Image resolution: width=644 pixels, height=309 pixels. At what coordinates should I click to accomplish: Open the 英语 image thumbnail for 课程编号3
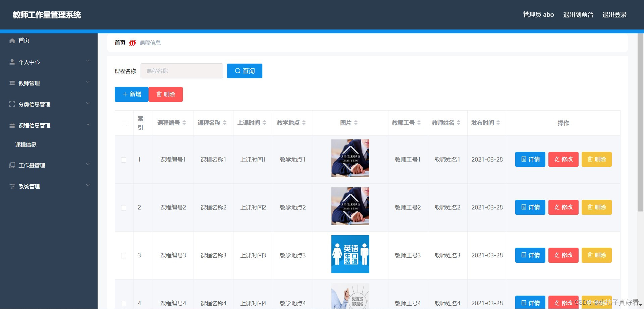(350, 254)
